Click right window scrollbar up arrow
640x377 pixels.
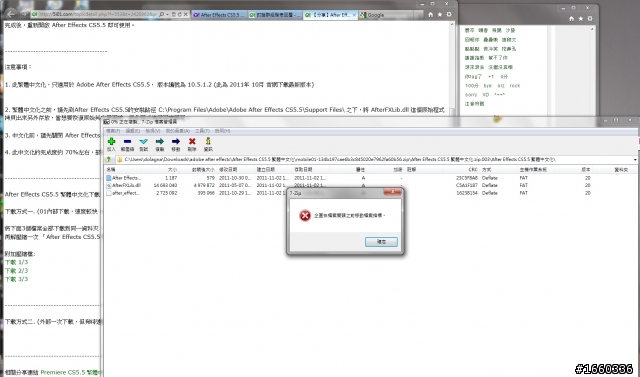[x=593, y=29]
